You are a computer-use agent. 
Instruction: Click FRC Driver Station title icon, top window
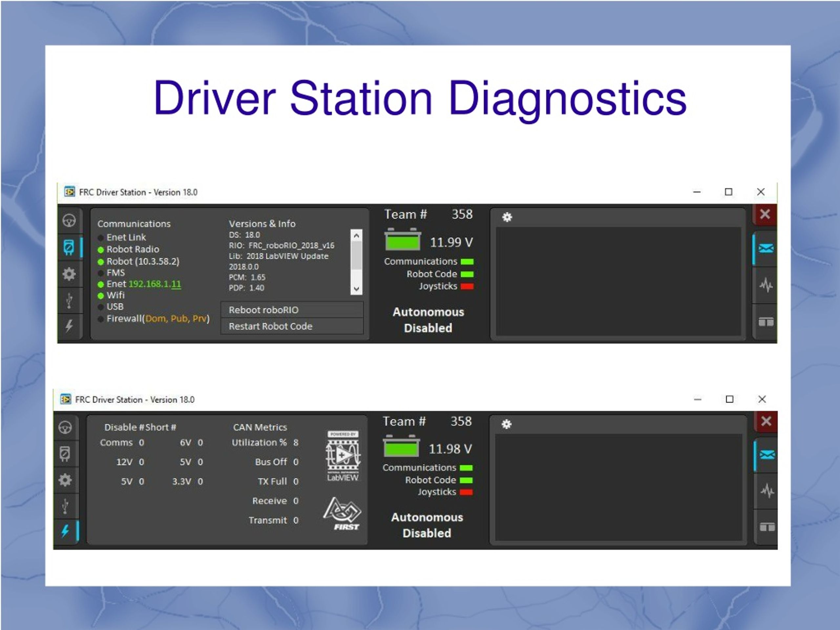point(69,192)
